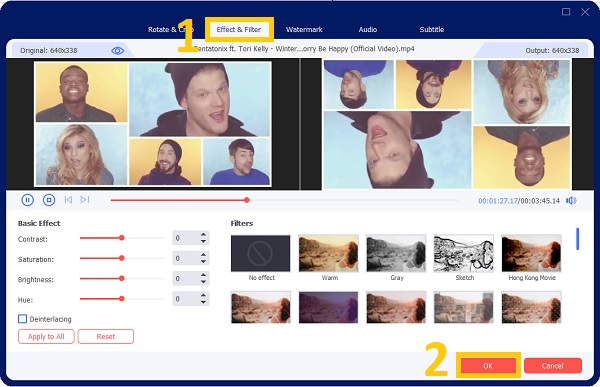This screenshot has height=387, width=600.
Task: Mute the preview with the volume icon
Action: click(x=571, y=201)
